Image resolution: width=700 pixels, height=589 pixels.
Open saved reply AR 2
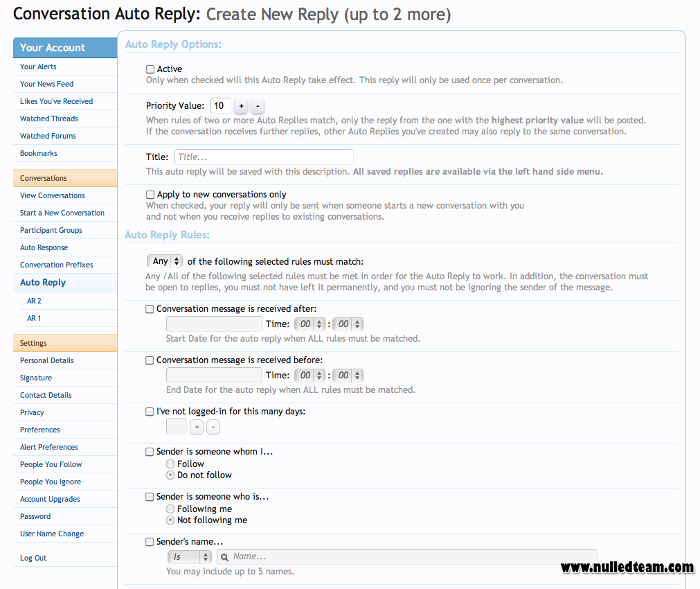pyautogui.click(x=35, y=301)
